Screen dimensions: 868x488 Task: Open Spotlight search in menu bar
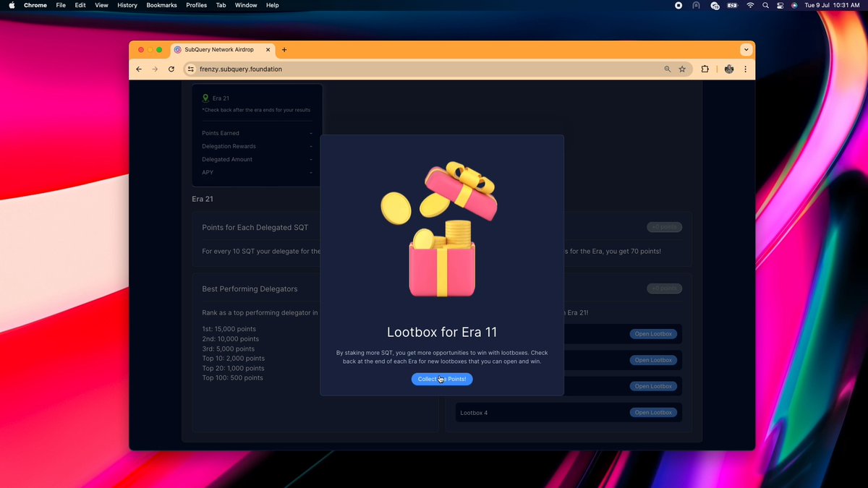click(x=765, y=5)
